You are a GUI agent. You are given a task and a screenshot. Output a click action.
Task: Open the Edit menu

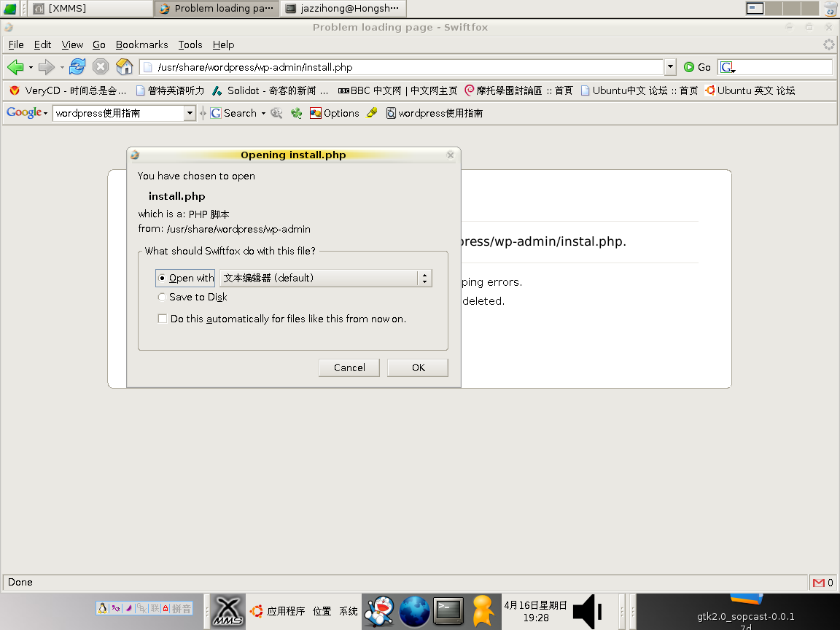tap(43, 45)
